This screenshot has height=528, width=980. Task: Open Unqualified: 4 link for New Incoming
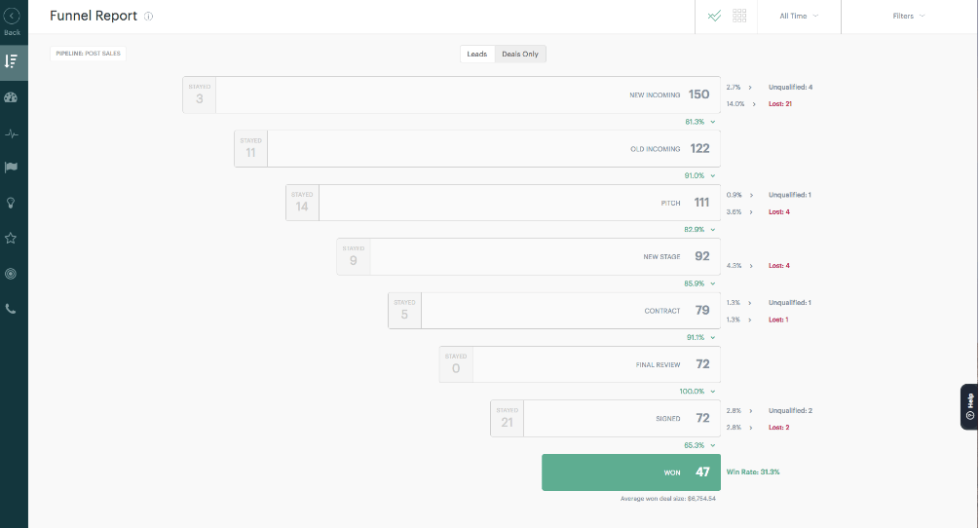(x=791, y=88)
